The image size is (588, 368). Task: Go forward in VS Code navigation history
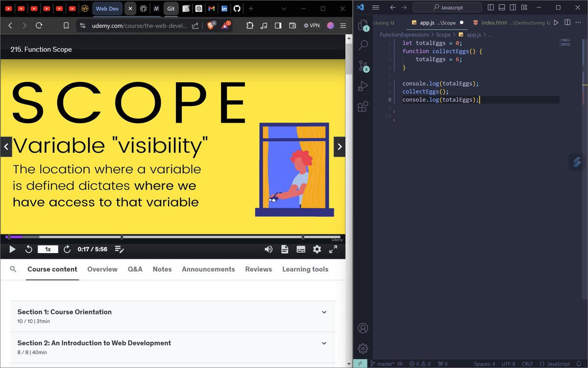coord(404,8)
